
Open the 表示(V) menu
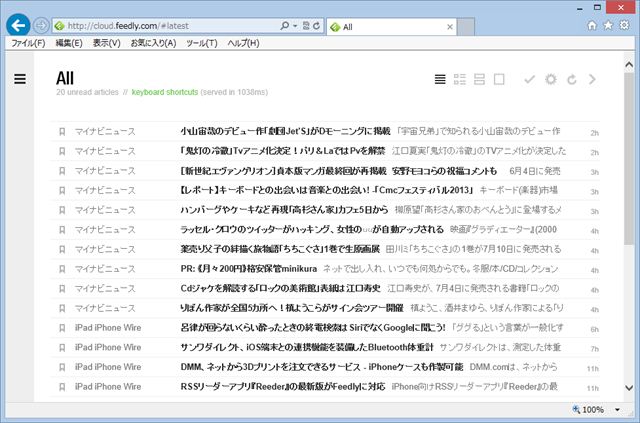(107, 43)
